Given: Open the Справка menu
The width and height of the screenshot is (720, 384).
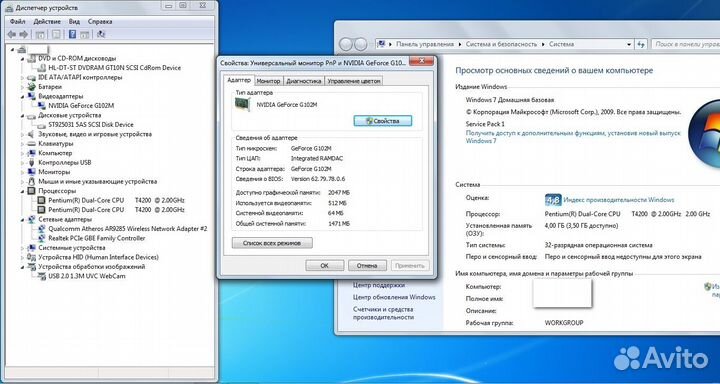Looking at the screenshot, I should [100, 22].
